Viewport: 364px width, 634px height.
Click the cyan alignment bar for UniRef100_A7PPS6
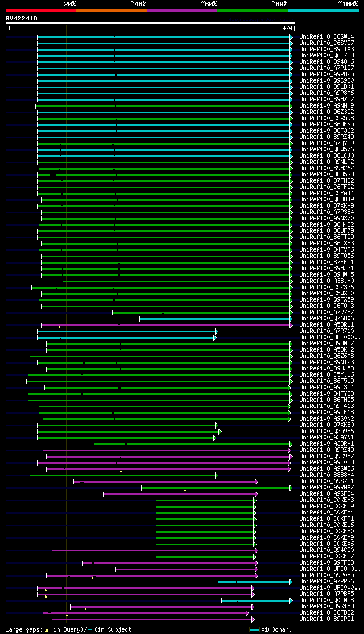[x=255, y=582]
